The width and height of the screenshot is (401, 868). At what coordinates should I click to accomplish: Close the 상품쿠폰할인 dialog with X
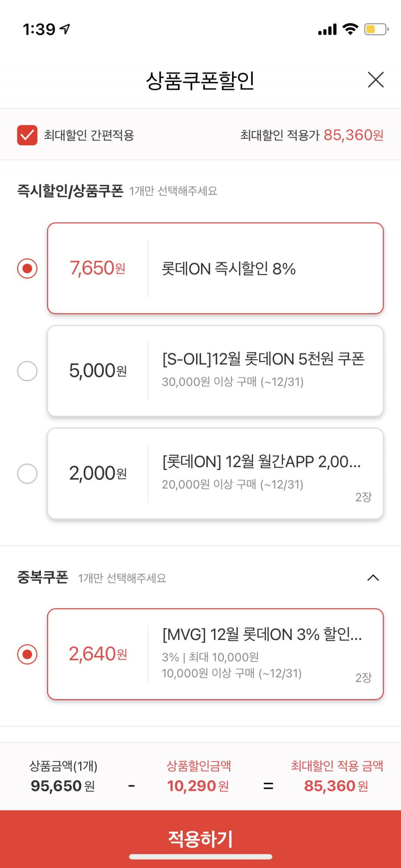tap(376, 80)
